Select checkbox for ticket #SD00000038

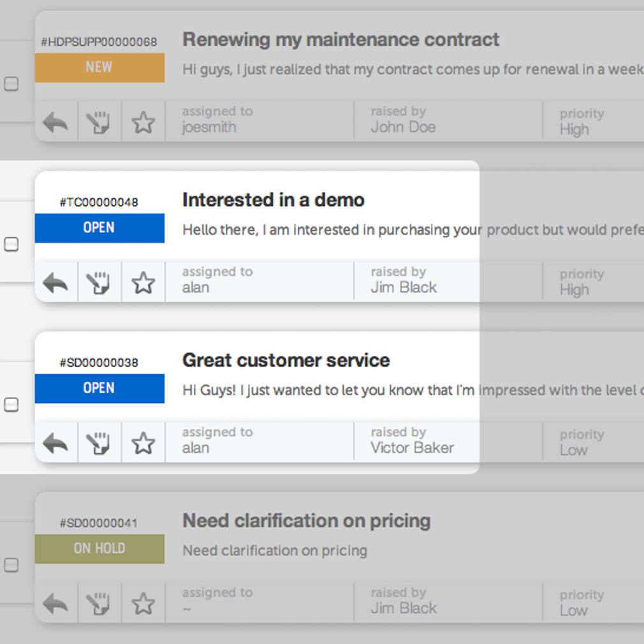(11, 404)
